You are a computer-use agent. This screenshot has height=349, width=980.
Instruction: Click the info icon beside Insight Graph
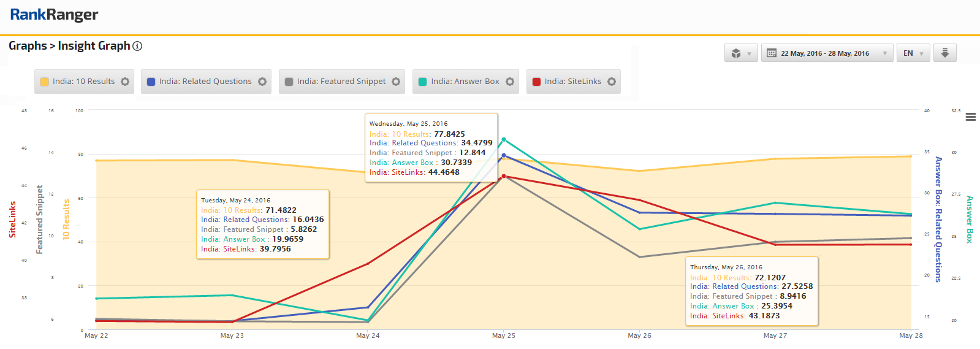pyautogui.click(x=137, y=46)
